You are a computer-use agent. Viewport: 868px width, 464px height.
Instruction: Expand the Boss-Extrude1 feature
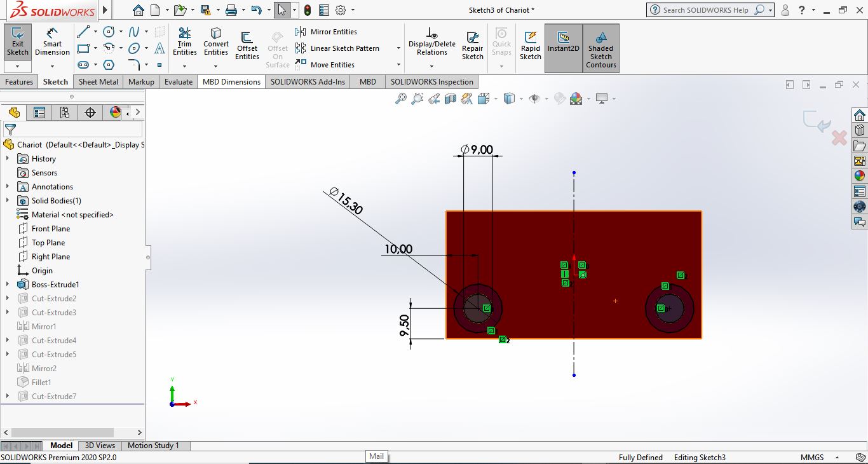[x=8, y=285]
